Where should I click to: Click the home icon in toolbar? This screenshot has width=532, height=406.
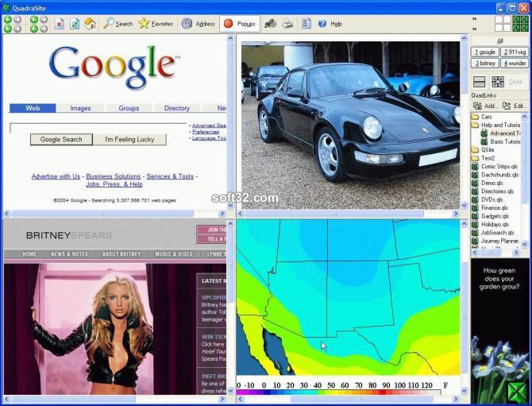[91, 24]
